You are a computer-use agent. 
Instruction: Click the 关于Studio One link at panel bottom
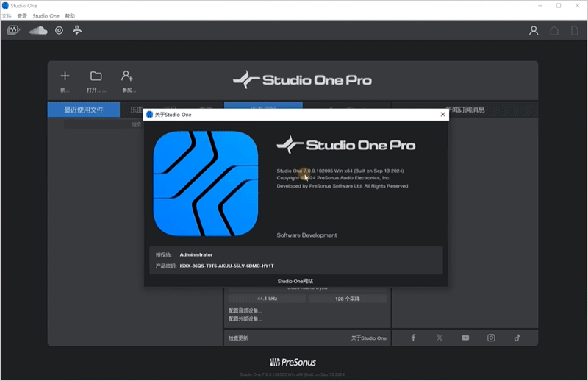coord(369,338)
